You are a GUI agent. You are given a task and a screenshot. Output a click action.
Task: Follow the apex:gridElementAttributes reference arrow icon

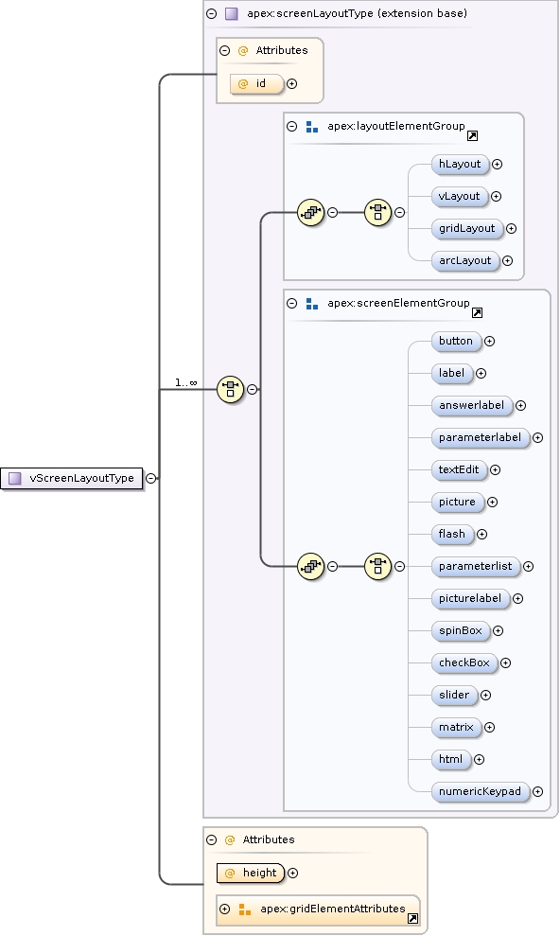point(412,919)
